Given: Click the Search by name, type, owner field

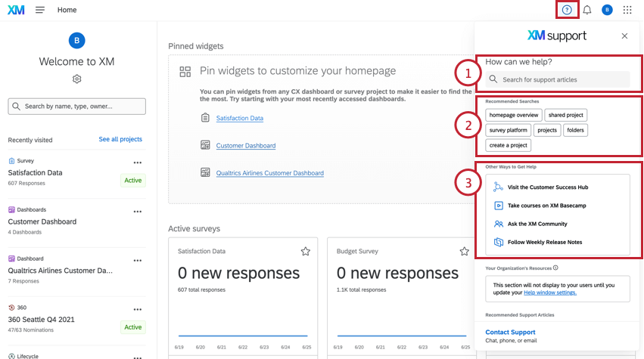Looking at the screenshot, I should pyautogui.click(x=76, y=107).
